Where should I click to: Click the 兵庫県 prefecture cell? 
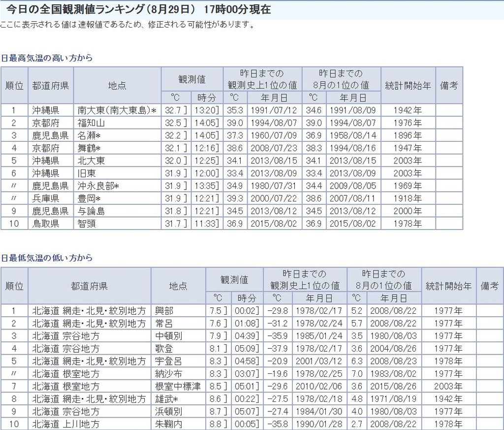[46, 198]
